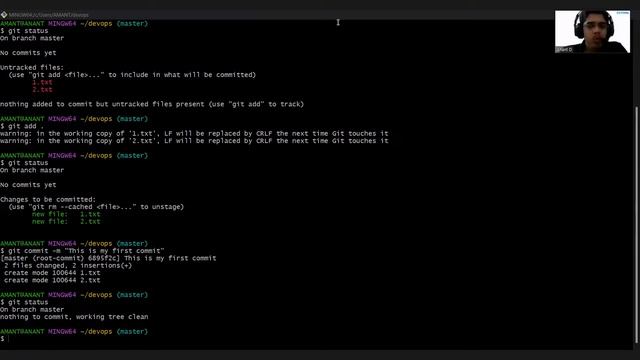Click the empty prompt after the last $
Image resolution: width=640 pixels, height=360 pixels.
coord(9,339)
